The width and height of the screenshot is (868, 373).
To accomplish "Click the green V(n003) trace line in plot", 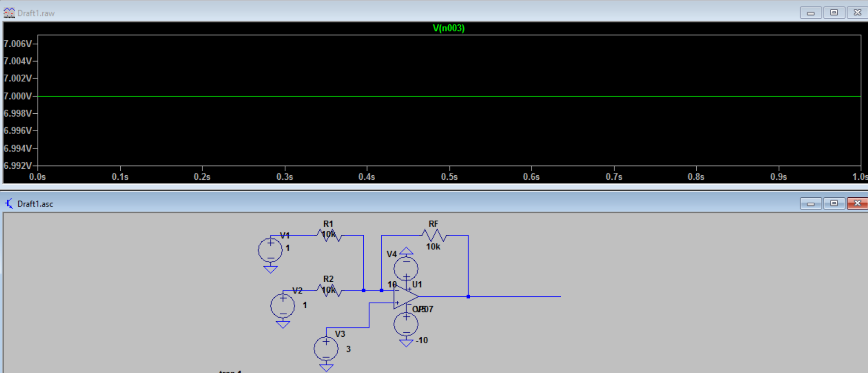I will click(449, 96).
